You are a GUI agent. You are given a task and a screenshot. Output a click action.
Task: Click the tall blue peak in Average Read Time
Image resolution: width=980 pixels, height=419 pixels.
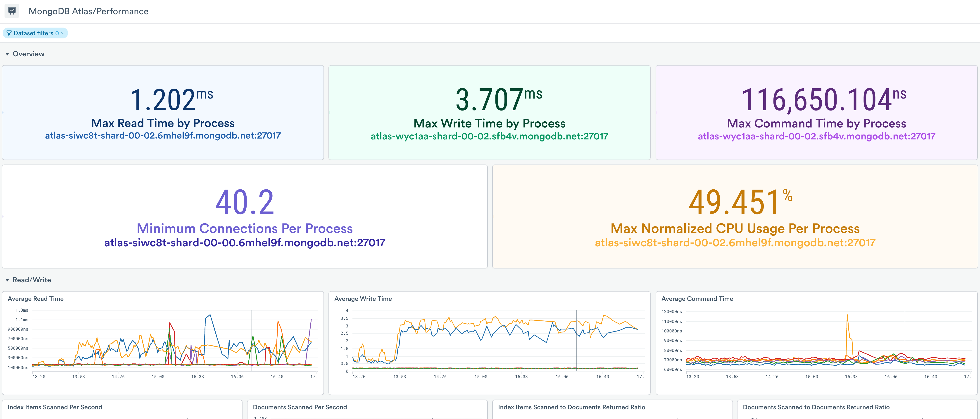coord(210,315)
